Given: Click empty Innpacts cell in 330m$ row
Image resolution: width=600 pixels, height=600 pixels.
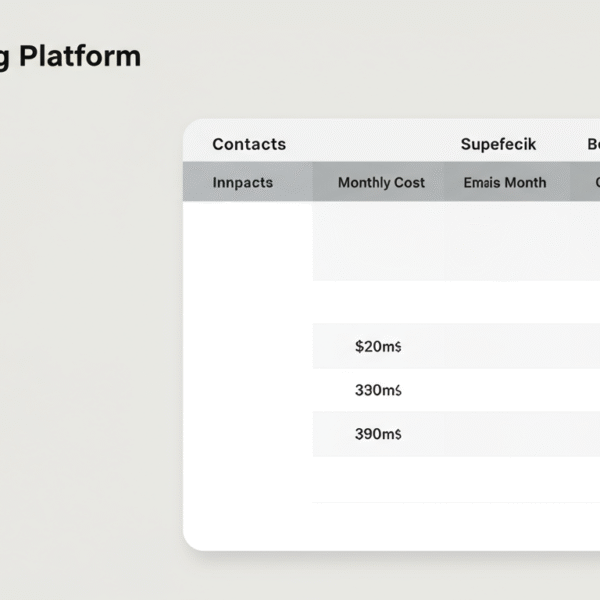Looking at the screenshot, I should [248, 390].
